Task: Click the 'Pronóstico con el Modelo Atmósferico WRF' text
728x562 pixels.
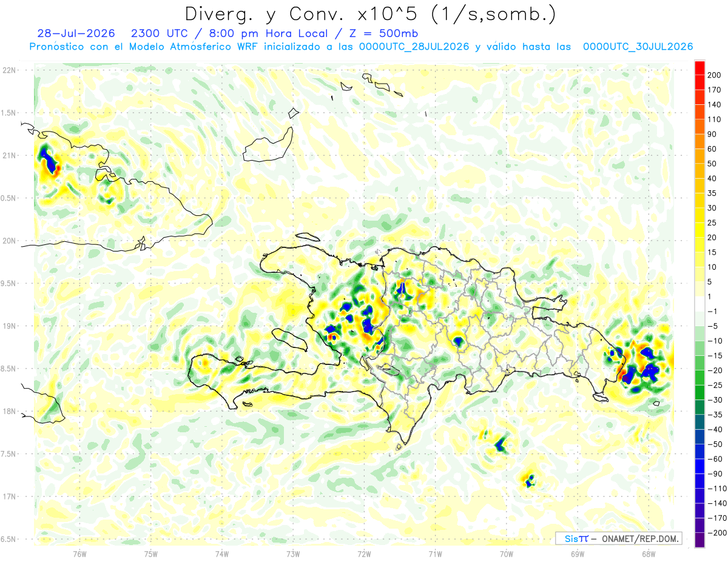Action: [x=145, y=47]
